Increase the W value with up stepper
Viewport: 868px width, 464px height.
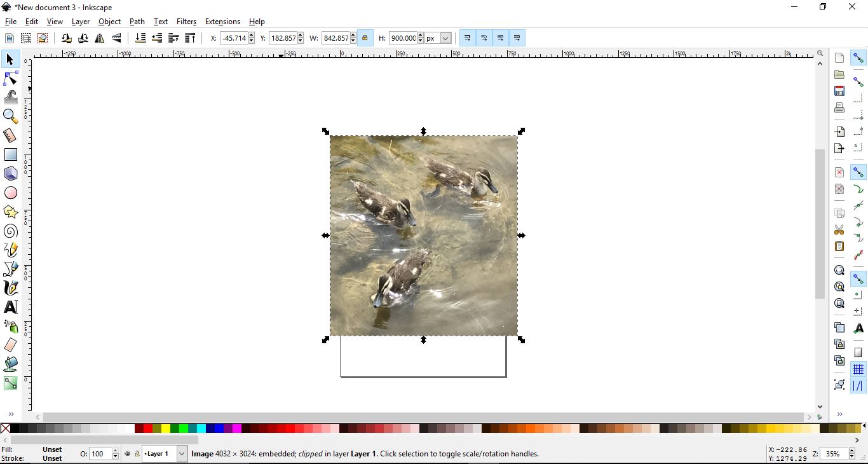tap(353, 35)
